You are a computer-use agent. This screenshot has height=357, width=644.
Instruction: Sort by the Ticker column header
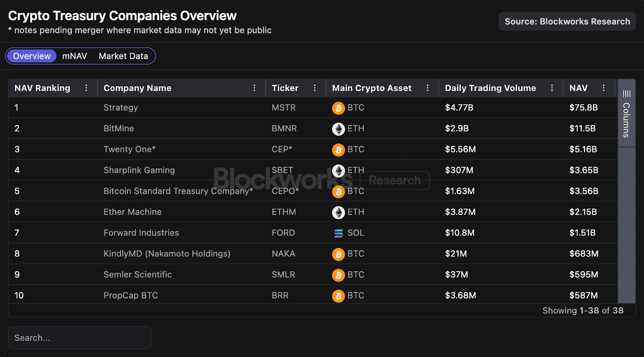click(285, 88)
